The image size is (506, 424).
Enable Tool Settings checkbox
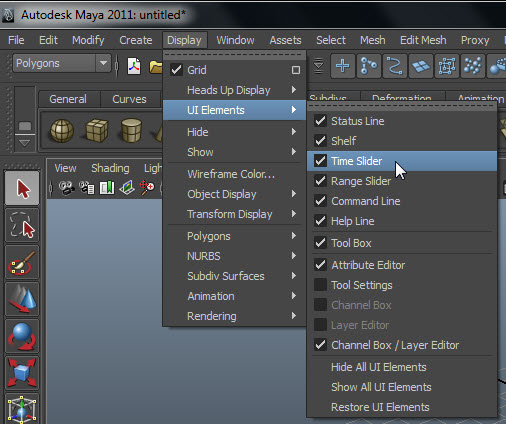321,285
